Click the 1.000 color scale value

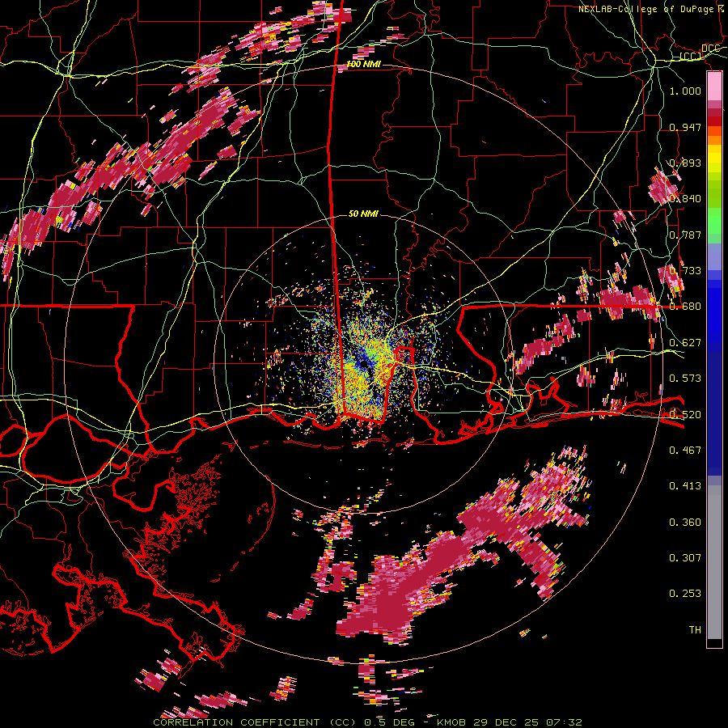(685, 91)
